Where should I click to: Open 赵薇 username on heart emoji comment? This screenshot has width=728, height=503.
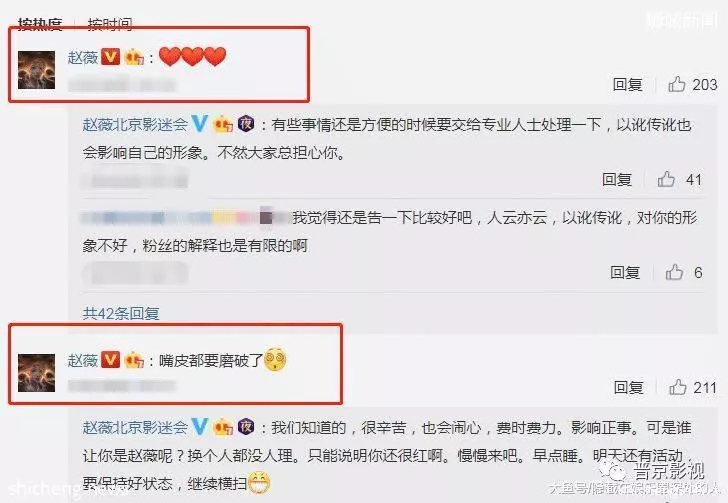(x=83, y=57)
